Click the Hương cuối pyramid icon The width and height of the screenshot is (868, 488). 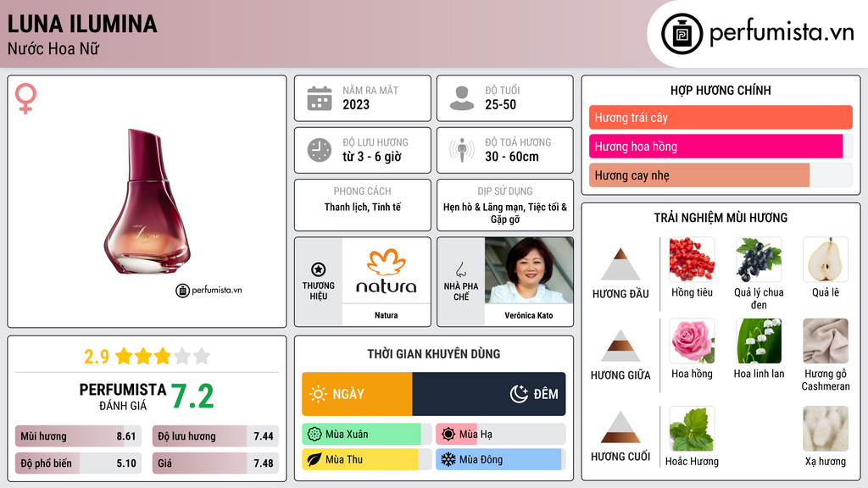point(620,427)
